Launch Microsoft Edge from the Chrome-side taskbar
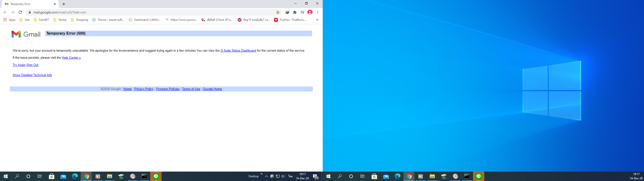Viewport: 644px width, 181px height. [x=75, y=176]
